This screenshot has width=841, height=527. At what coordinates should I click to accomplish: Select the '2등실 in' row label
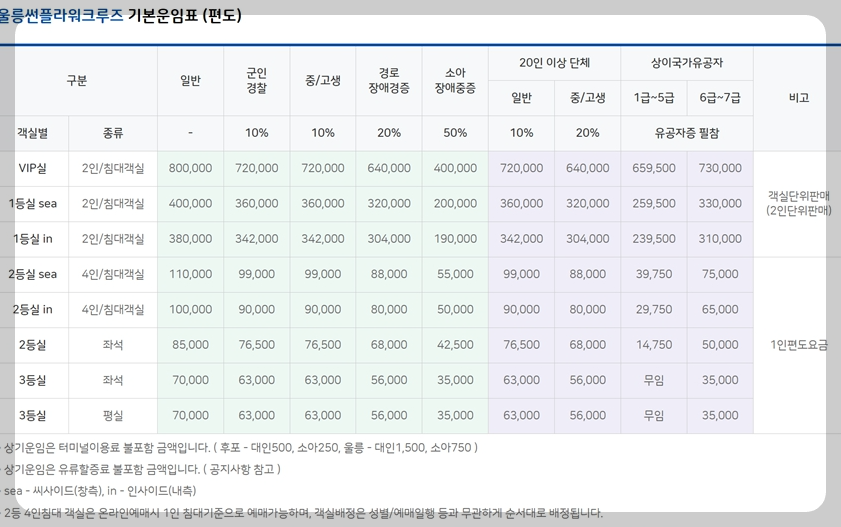point(33,310)
